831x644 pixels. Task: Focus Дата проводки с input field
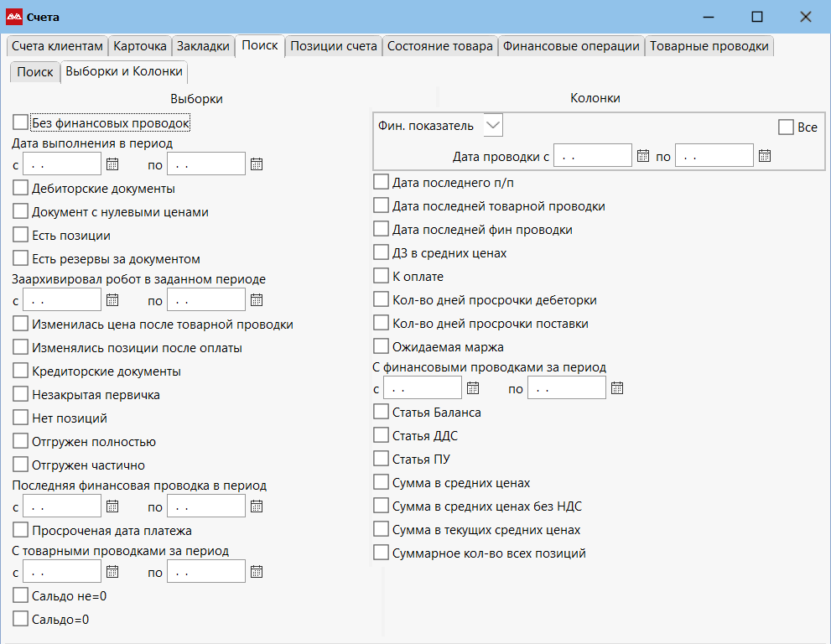[593, 156]
